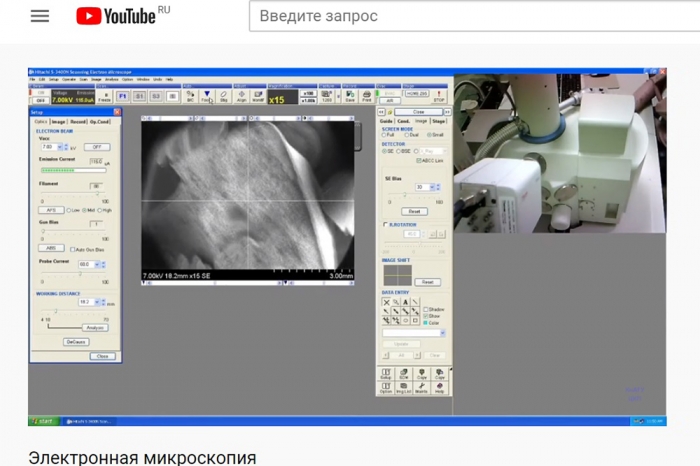The width and height of the screenshot is (700, 466).
Task: Click the Save capture icon
Action: pyautogui.click(x=350, y=97)
